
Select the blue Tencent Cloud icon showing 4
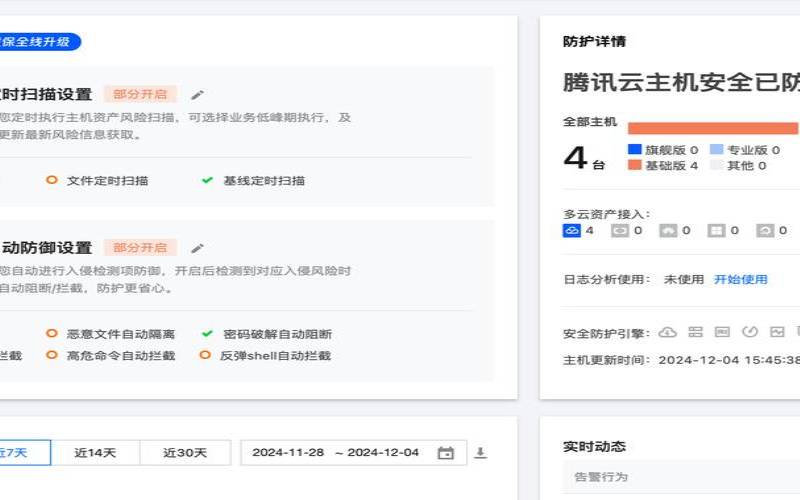click(571, 231)
